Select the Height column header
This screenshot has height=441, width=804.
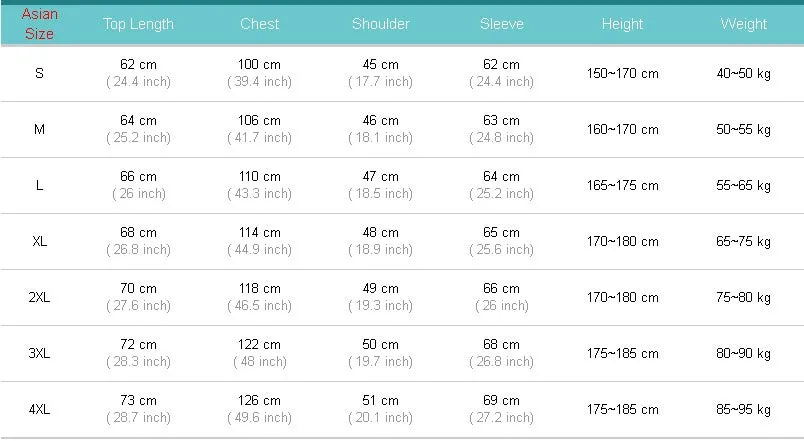(622, 24)
